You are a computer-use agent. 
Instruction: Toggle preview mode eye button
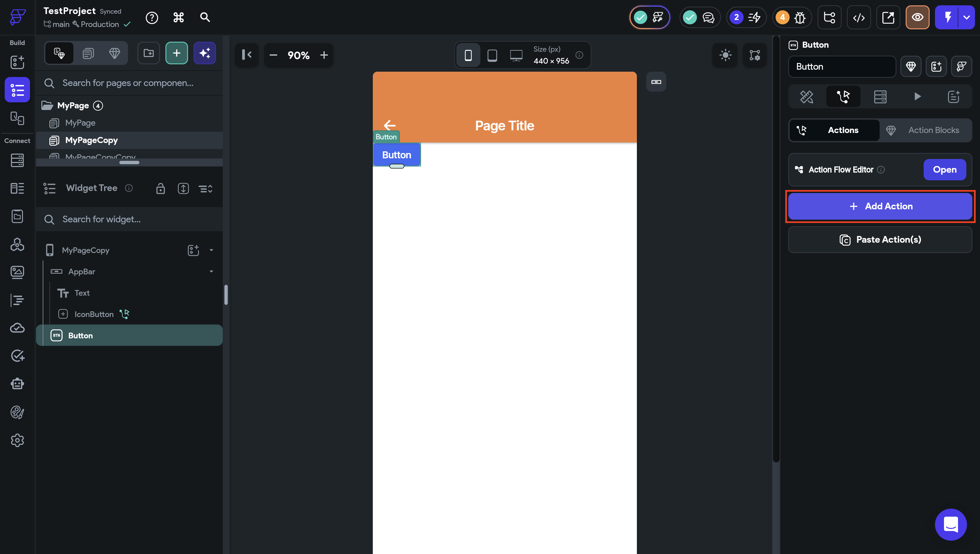pos(917,18)
